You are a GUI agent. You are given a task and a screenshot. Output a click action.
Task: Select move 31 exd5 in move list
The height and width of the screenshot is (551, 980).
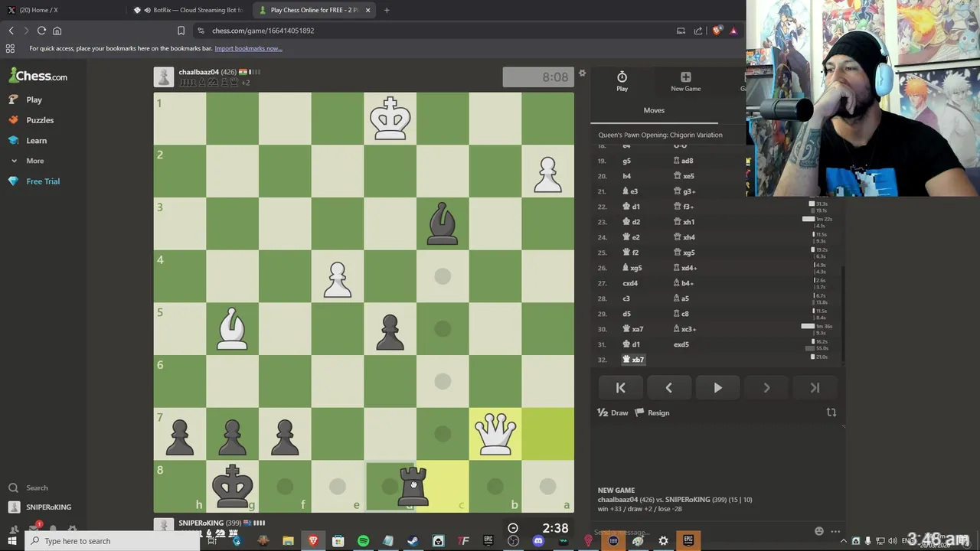click(x=681, y=344)
